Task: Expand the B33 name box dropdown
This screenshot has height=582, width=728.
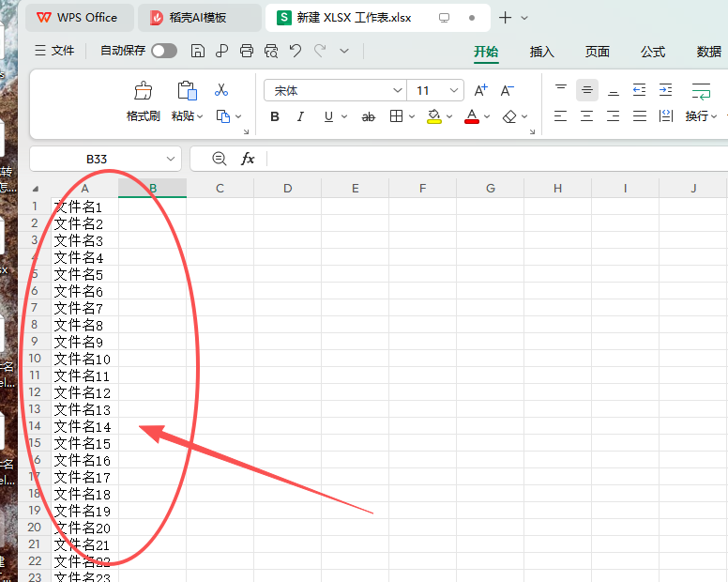Action: pos(171,159)
